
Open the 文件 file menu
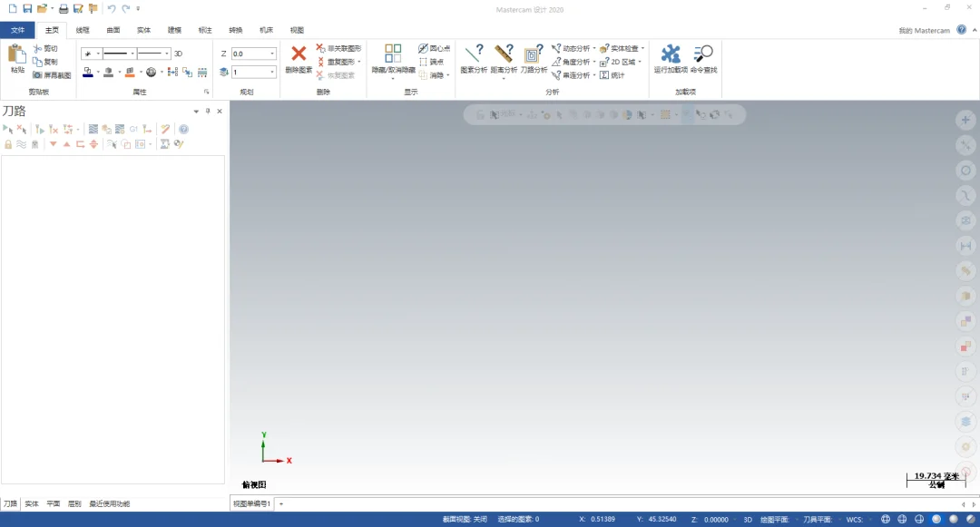click(x=17, y=30)
